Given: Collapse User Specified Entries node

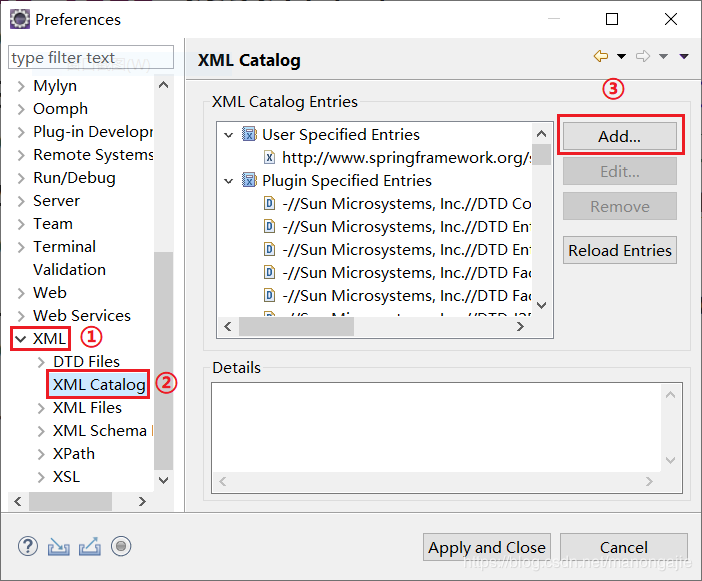Looking at the screenshot, I should pyautogui.click(x=229, y=135).
